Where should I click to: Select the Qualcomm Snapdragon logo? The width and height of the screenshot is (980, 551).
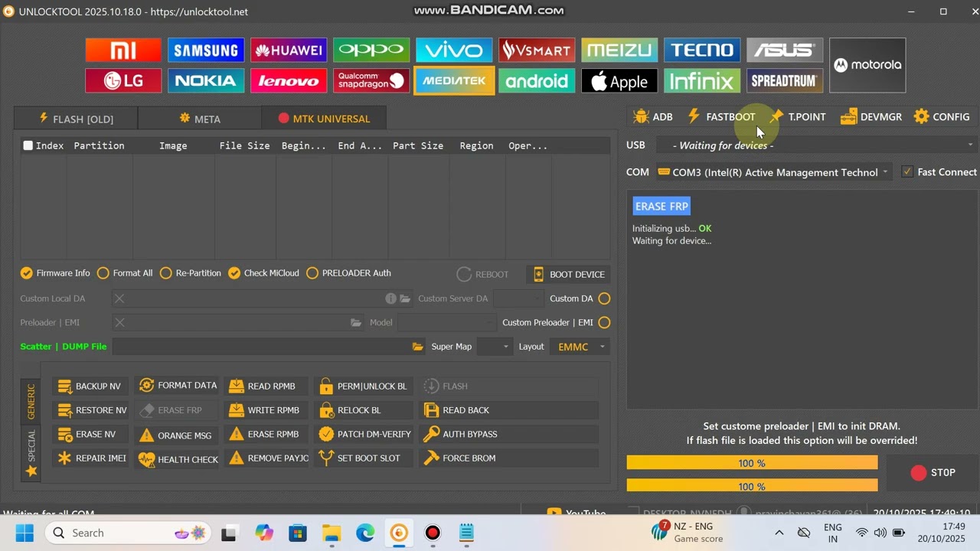pos(371,80)
